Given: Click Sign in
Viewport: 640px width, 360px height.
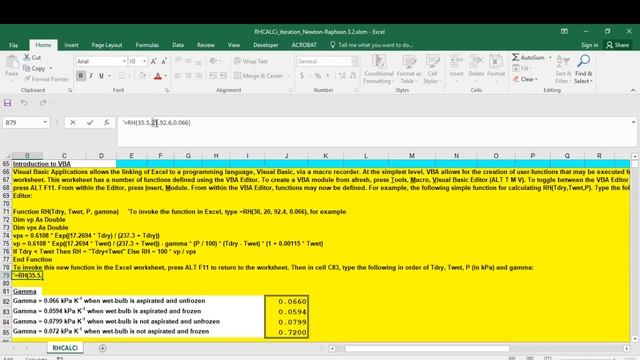Looking at the screenshot, I should tap(589, 45).
